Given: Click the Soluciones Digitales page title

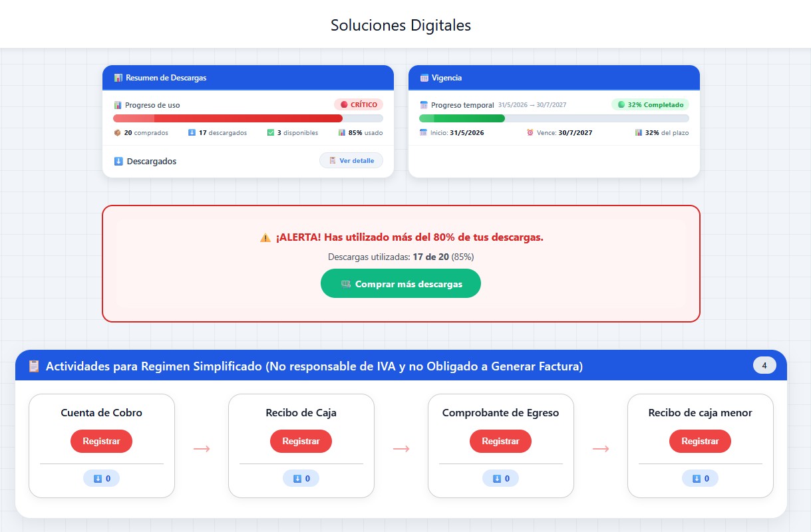Looking at the screenshot, I should [401, 25].
